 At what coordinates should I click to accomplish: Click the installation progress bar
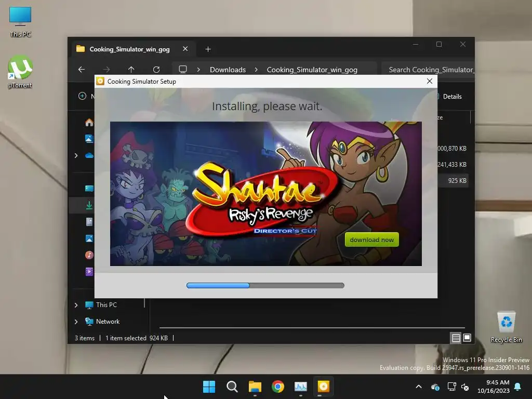[265, 285]
